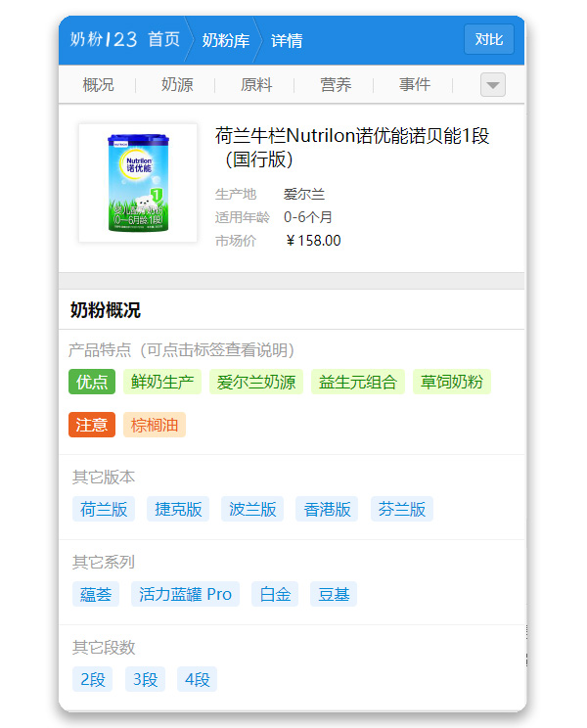This screenshot has width=587, height=728.
Task: Select the 益生元组合 tag
Action: [x=358, y=382]
